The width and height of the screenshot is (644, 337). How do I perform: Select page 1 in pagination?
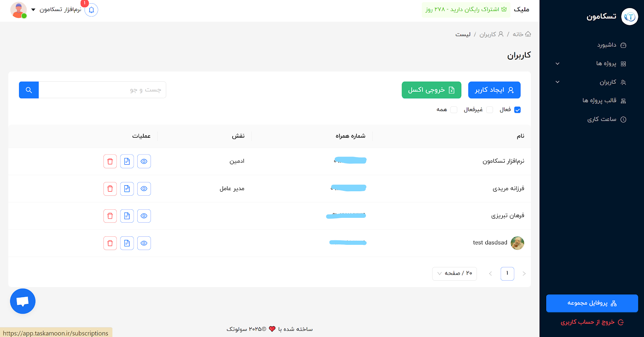(x=507, y=274)
